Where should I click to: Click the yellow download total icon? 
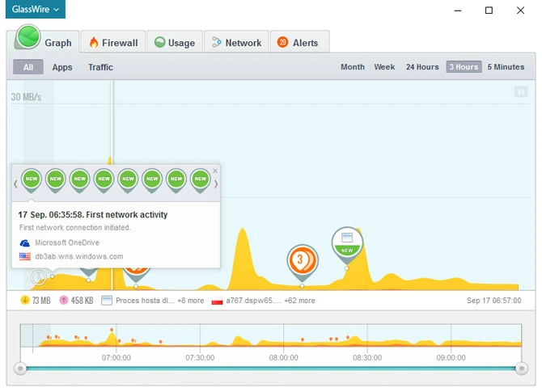click(25, 300)
